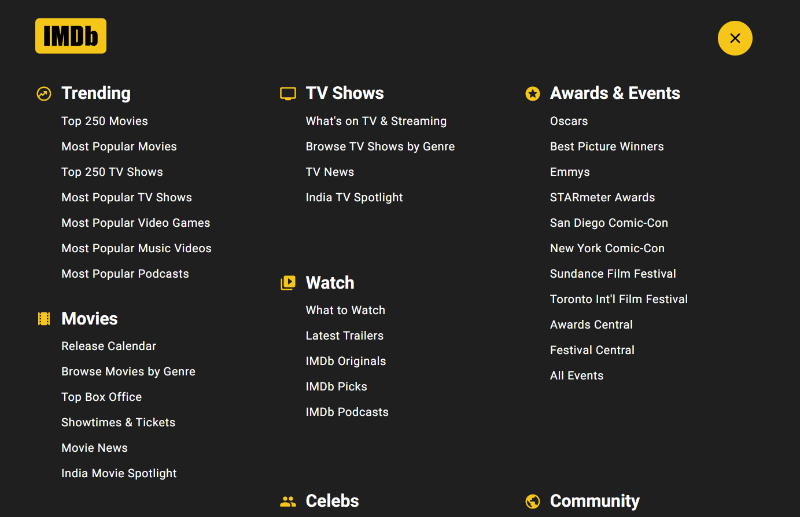800x517 pixels.
Task: Open What to Watch
Action: coord(345,310)
